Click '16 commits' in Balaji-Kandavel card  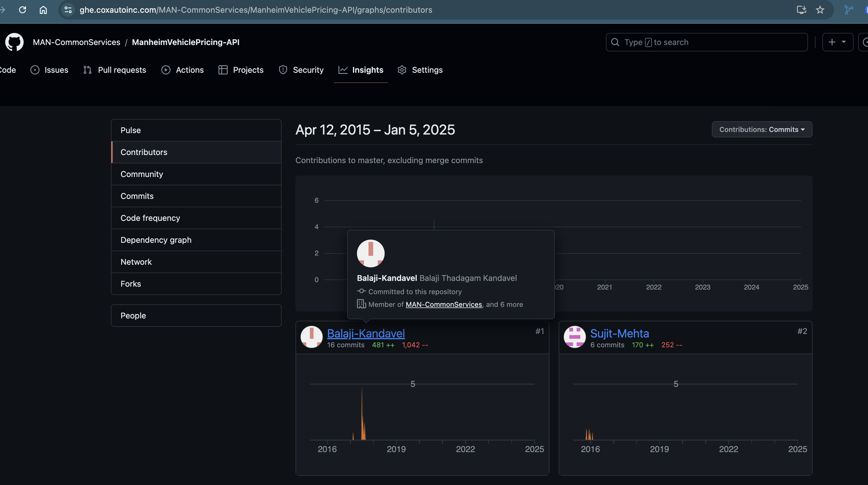[x=346, y=345]
